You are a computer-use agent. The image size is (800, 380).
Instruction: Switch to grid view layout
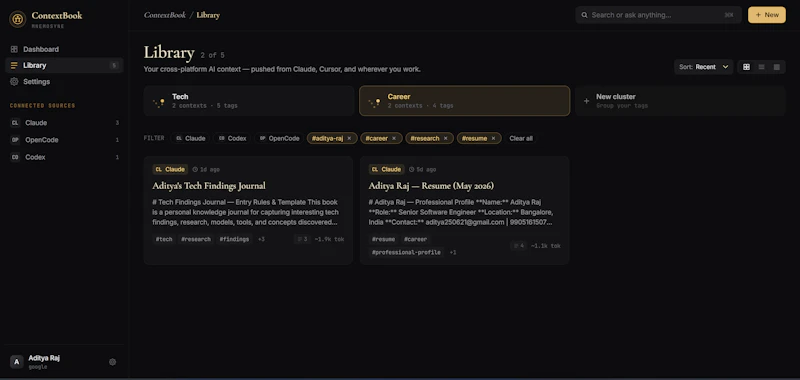[746, 67]
